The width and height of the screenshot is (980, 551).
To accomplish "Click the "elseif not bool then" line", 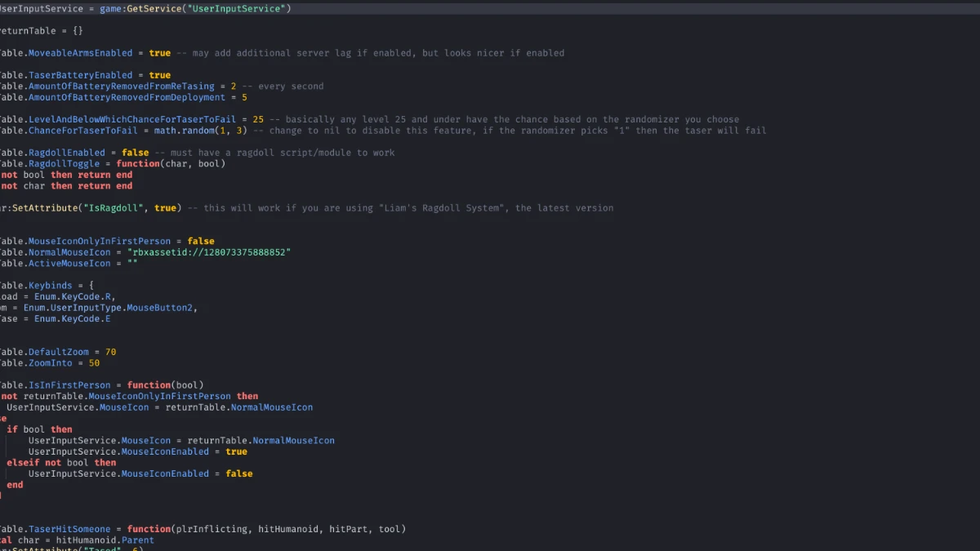I will pos(61,463).
